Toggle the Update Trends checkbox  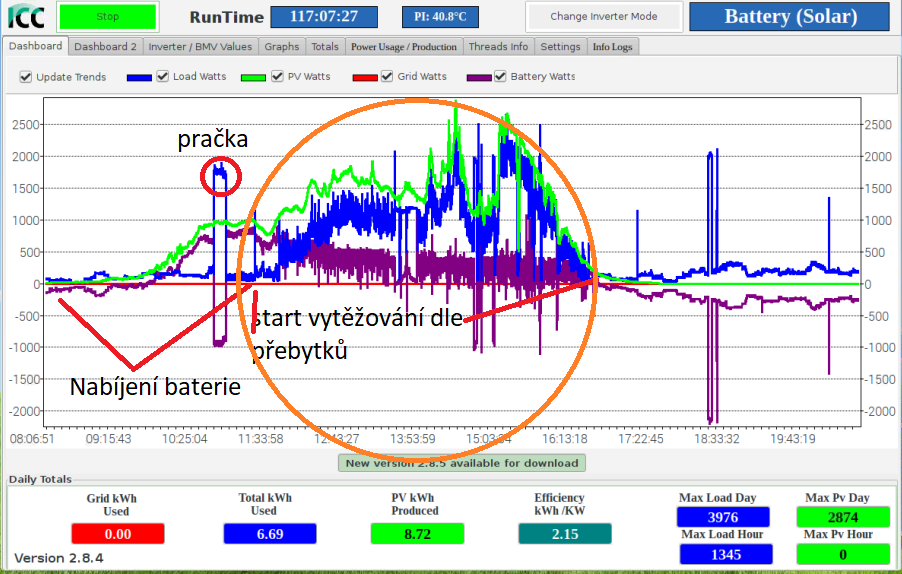(26, 77)
